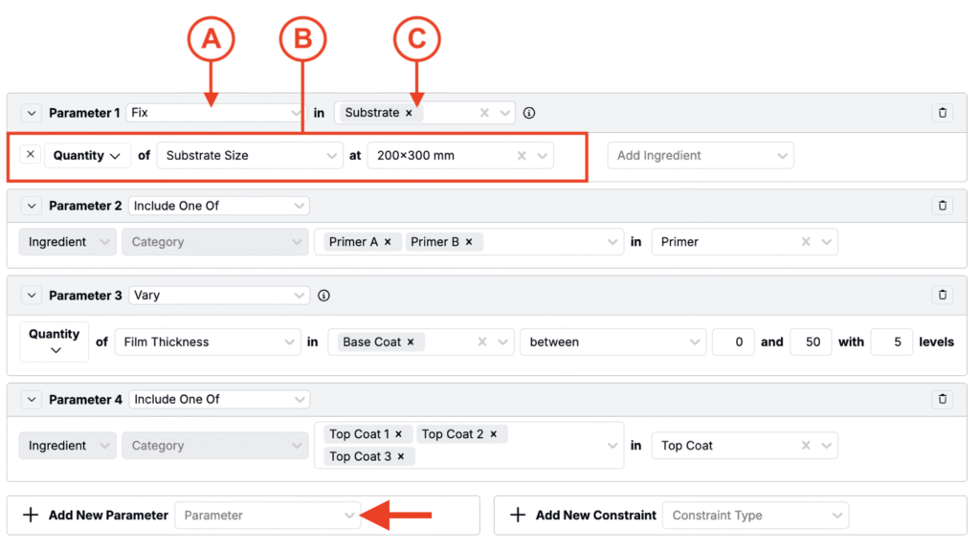Click the levels count field showing 5

click(891, 341)
